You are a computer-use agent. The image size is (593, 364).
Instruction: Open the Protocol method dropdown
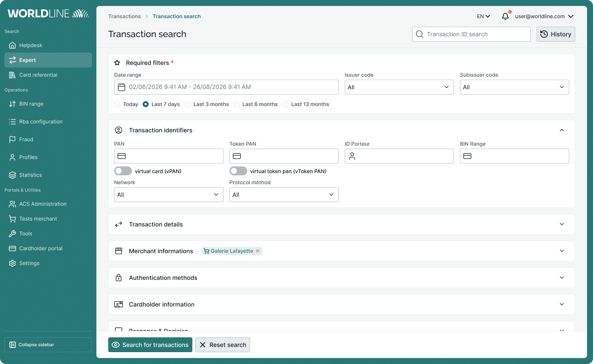(284, 195)
